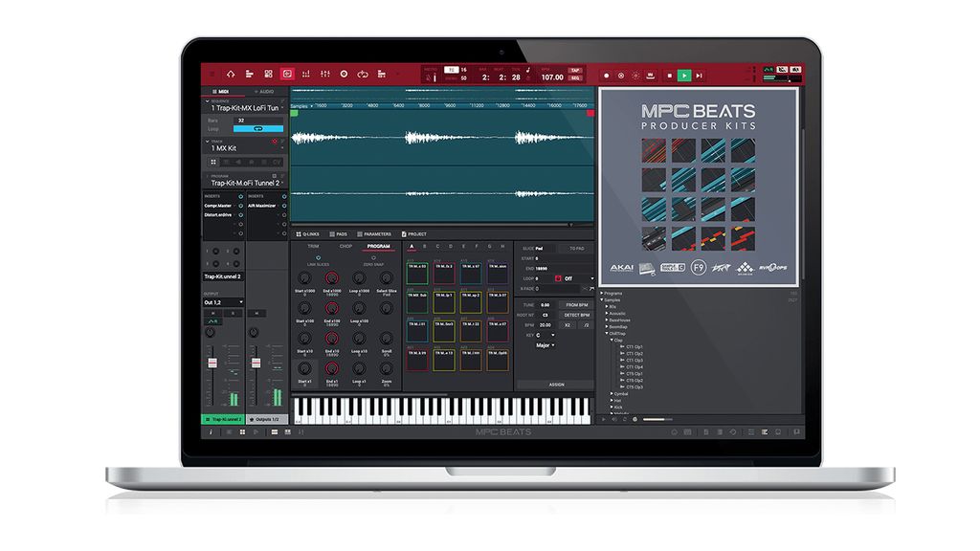Select sample CT1 Clp1 in the ChillTrap Clap folder

(x=632, y=347)
